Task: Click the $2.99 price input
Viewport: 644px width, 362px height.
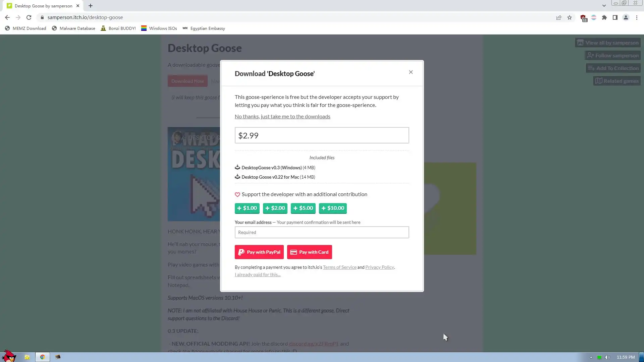Action: coord(322,135)
